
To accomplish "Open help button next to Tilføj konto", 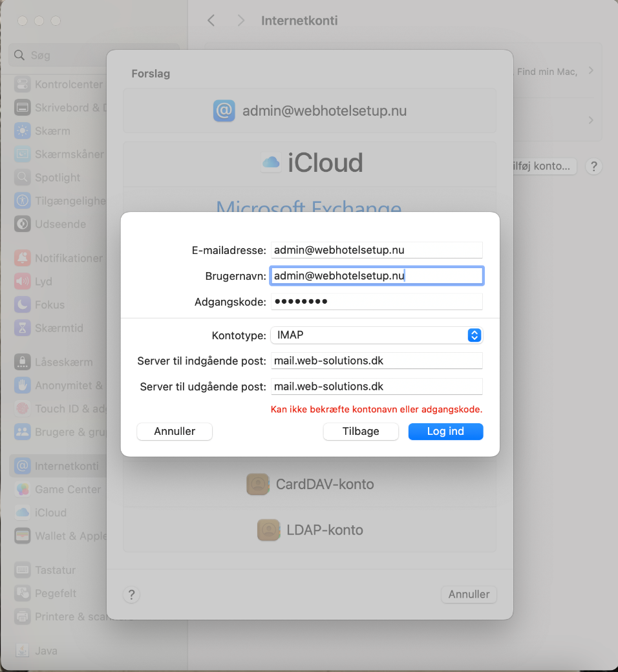I will pyautogui.click(x=594, y=166).
